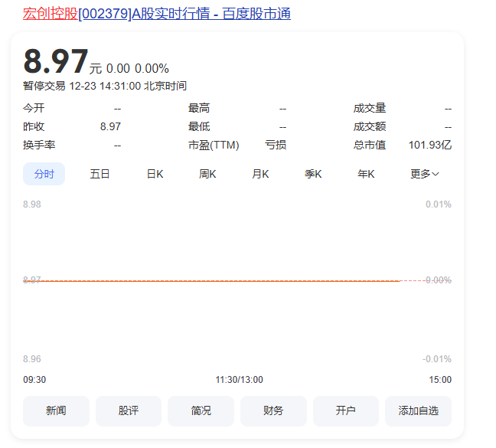Click the 昨收 value 8.97
This screenshot has height=448, width=496.
click(110, 127)
